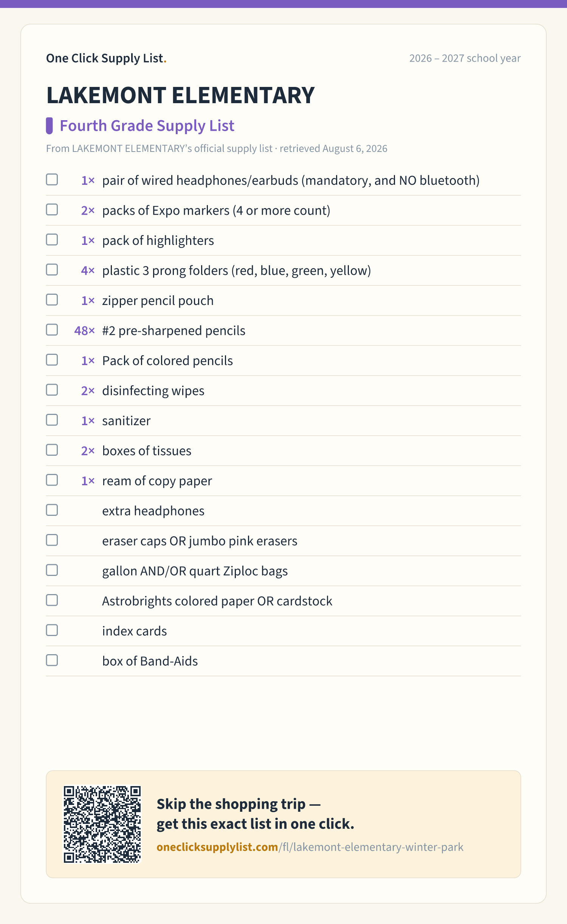567x924 pixels.
Task: Tick eraser caps OR jumbo erasers box
Action: click(x=52, y=540)
